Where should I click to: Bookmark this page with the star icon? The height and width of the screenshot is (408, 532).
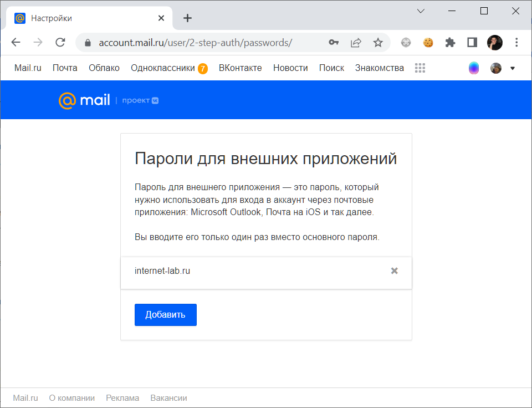[x=378, y=43]
